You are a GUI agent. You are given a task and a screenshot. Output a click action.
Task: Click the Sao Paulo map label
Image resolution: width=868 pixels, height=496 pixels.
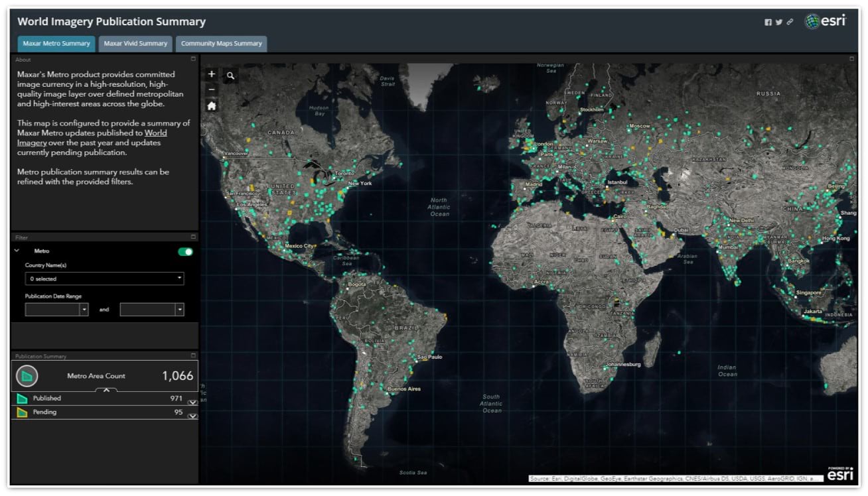(429, 357)
